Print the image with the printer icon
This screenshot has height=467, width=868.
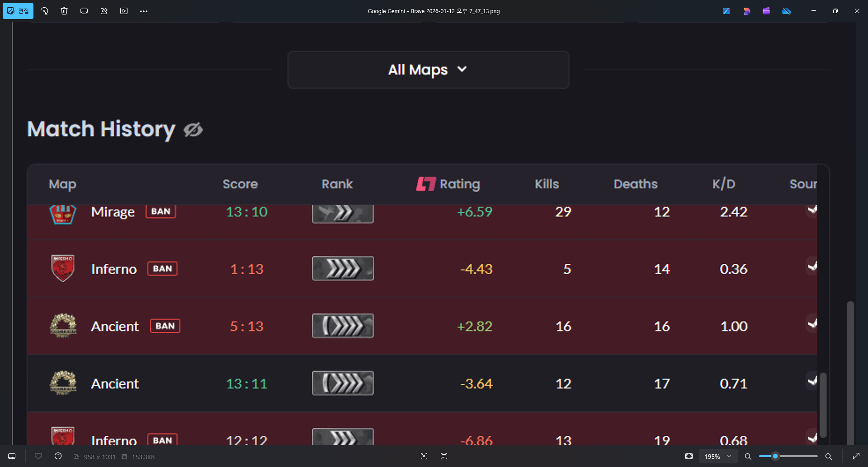tap(84, 11)
